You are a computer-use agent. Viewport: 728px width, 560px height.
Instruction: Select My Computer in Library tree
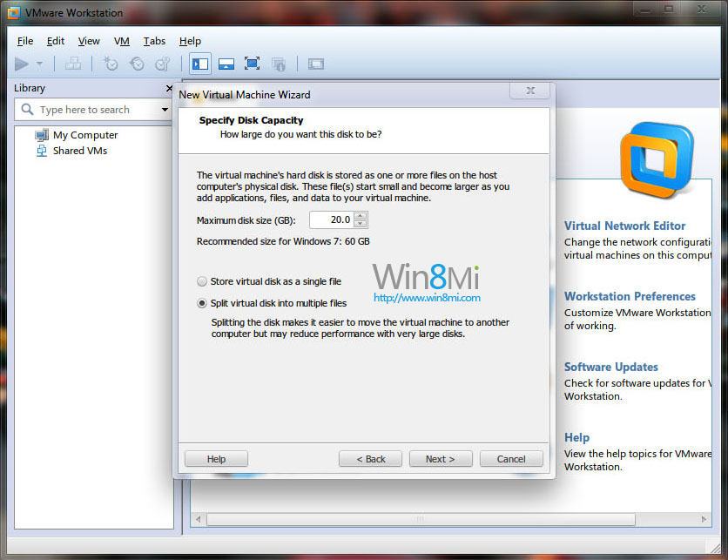84,135
